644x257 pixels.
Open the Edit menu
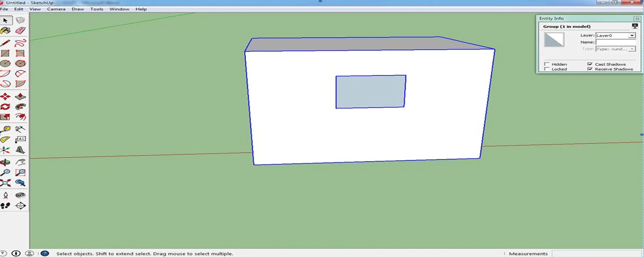pyautogui.click(x=19, y=9)
